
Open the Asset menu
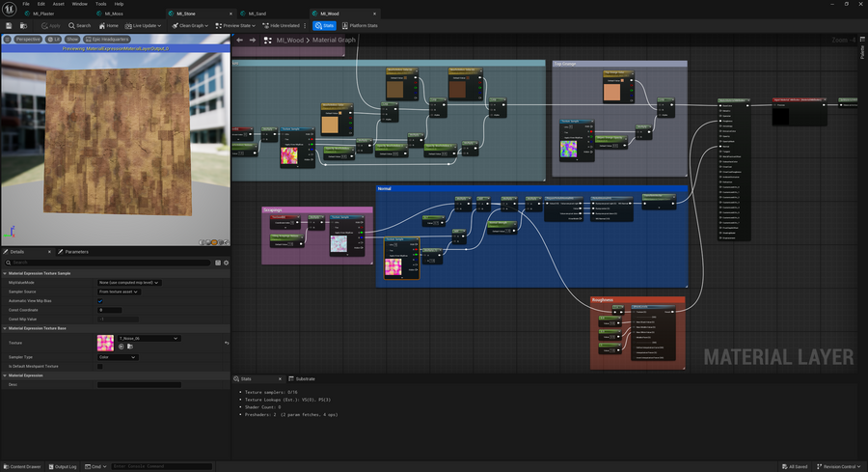[x=59, y=4]
